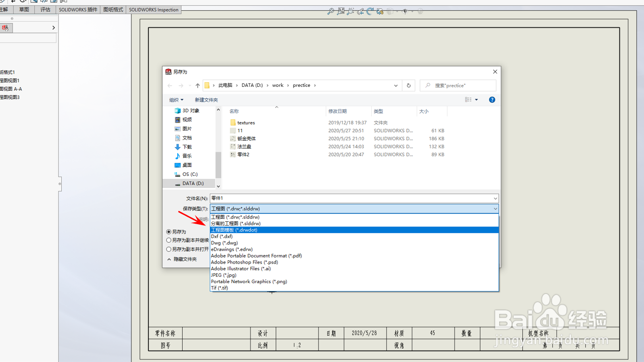
Task: Click the Help question mark in the dialog
Action: [x=491, y=99]
